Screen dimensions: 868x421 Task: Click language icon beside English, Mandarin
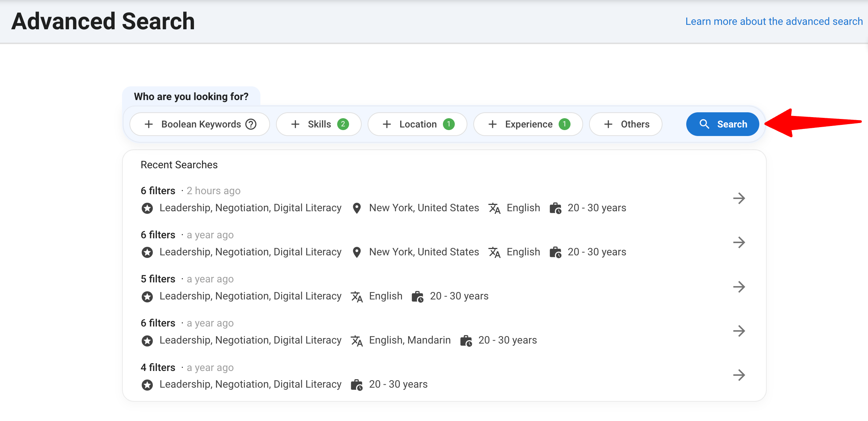point(357,341)
